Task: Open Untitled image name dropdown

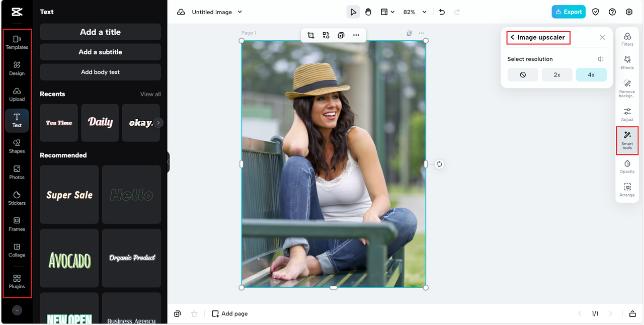Action: [x=217, y=12]
